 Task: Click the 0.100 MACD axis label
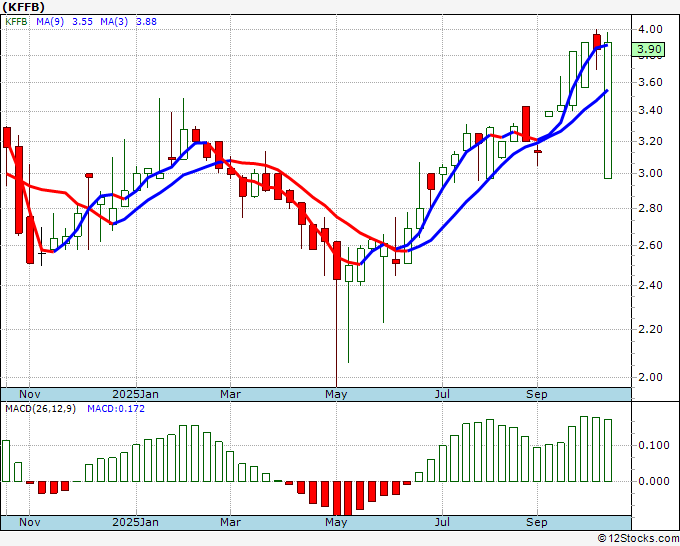point(654,445)
